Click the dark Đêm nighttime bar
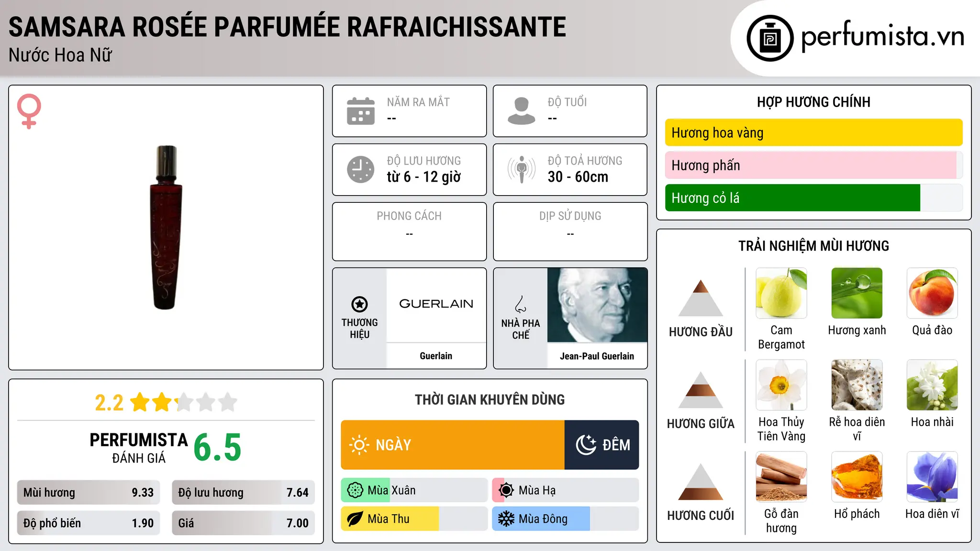This screenshot has height=551, width=980. pos(601,445)
